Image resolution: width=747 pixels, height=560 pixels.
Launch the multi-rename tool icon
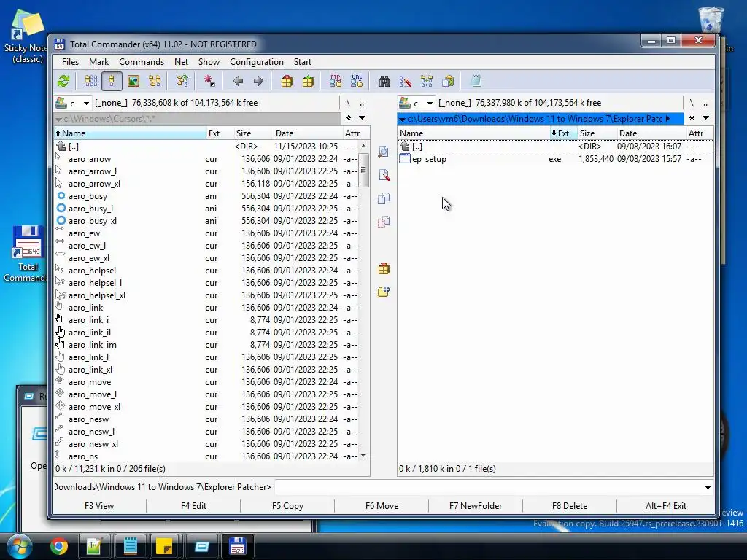(406, 81)
